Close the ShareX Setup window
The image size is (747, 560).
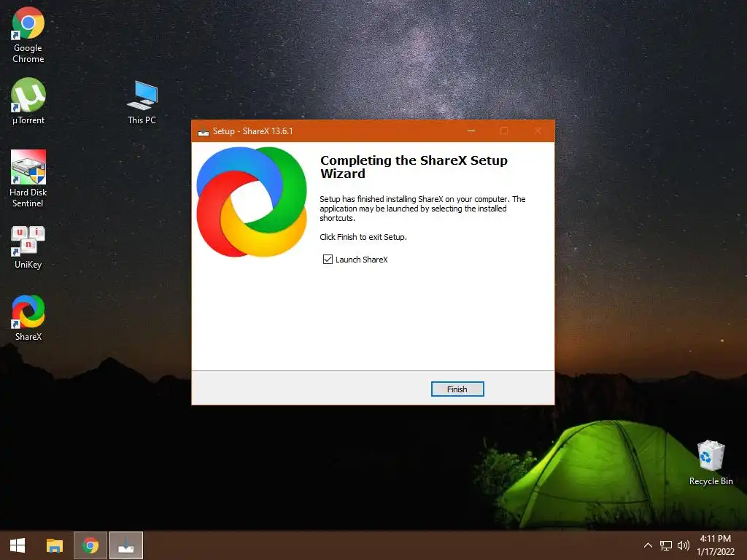(x=538, y=131)
